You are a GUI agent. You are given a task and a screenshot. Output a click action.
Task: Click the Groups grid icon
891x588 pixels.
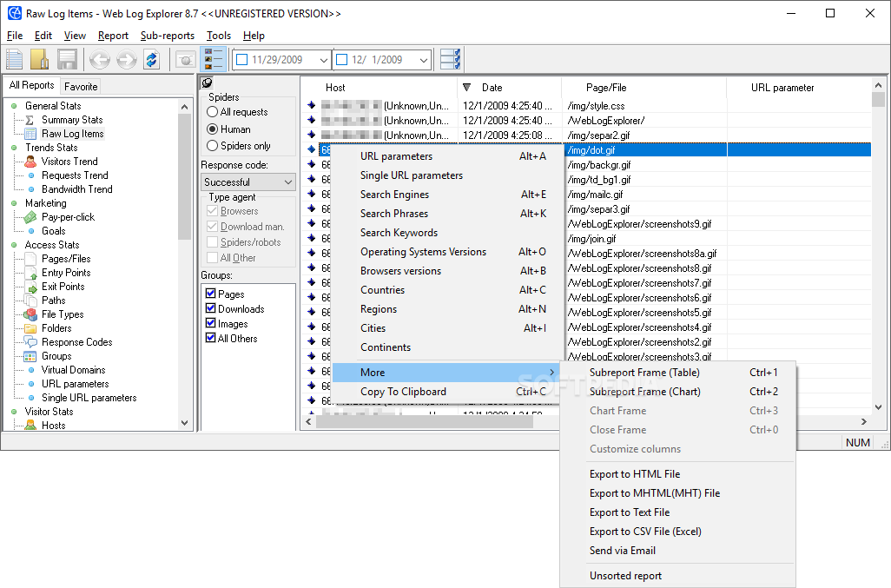(30, 357)
